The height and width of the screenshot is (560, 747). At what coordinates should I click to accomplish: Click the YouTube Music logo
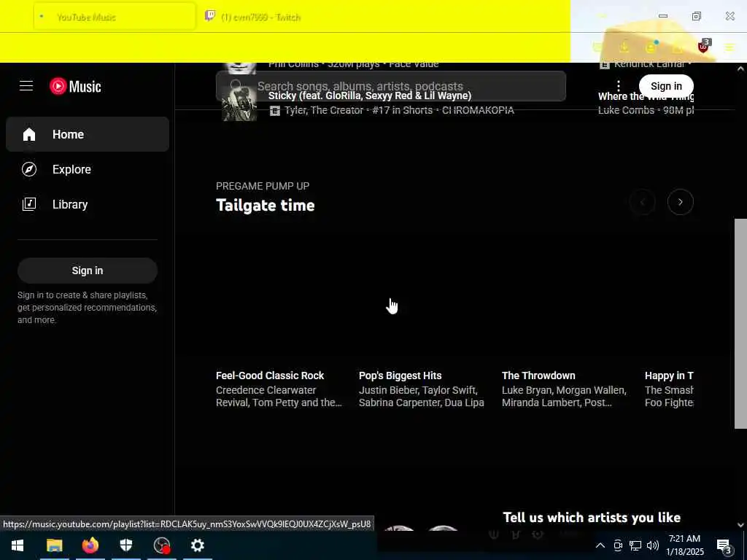(75, 86)
